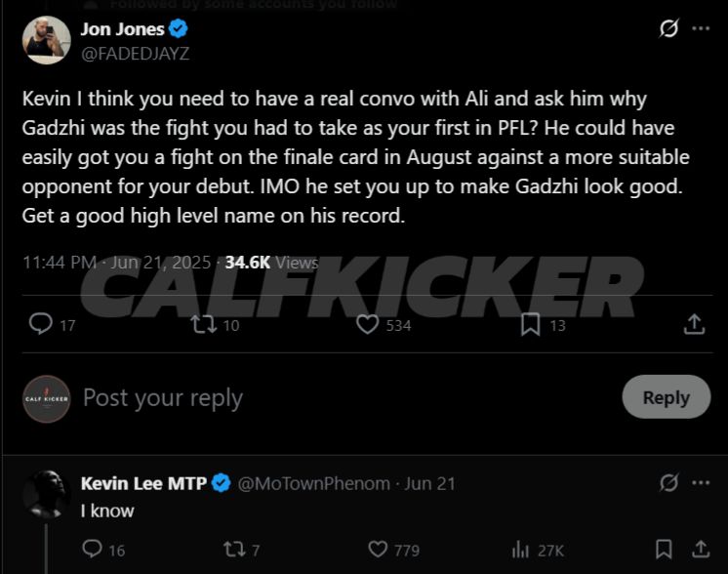Open the more options menu on Jon Jones's post
The width and height of the screenshot is (728, 574).
click(x=701, y=28)
